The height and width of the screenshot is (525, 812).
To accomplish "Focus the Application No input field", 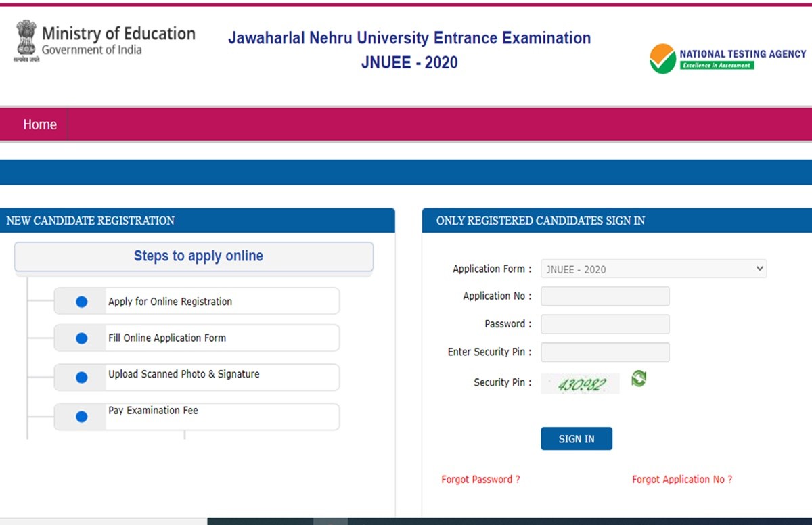I will point(605,296).
